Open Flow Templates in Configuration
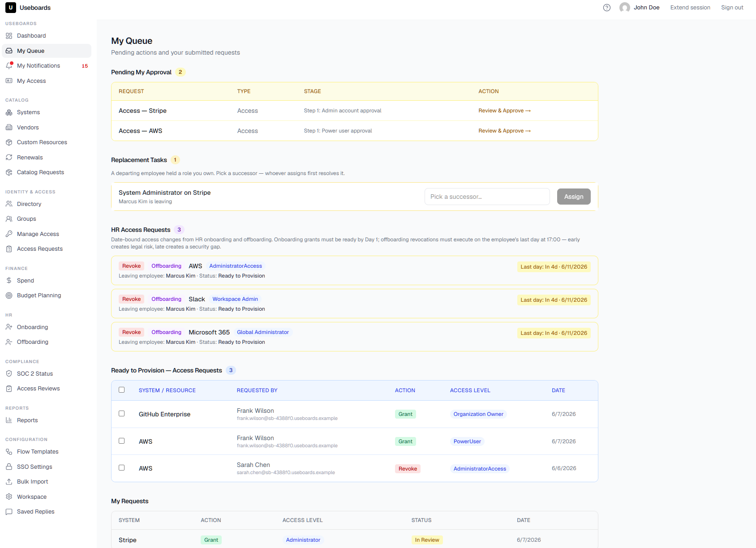756x548 pixels. tap(47, 452)
